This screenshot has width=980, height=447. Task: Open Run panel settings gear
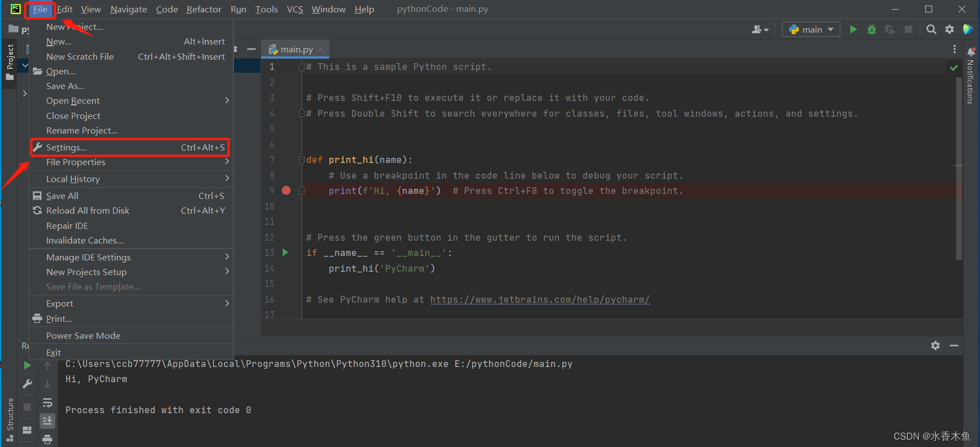click(935, 346)
